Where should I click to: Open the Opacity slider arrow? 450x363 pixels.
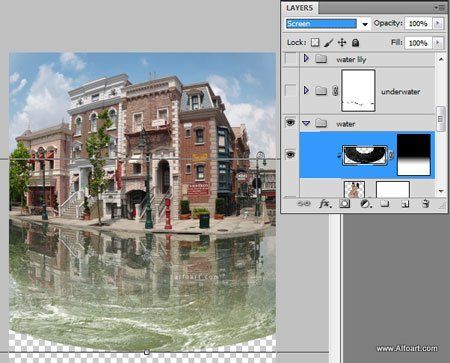438,23
